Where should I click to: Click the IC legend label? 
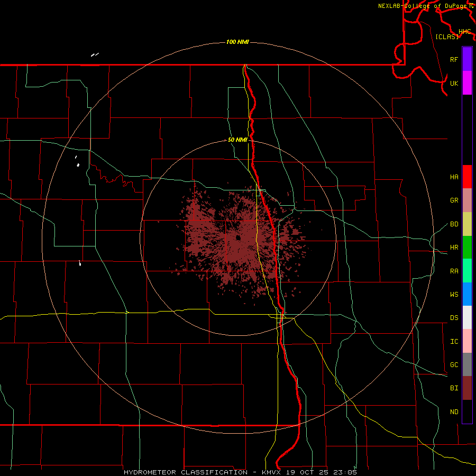[454, 341]
